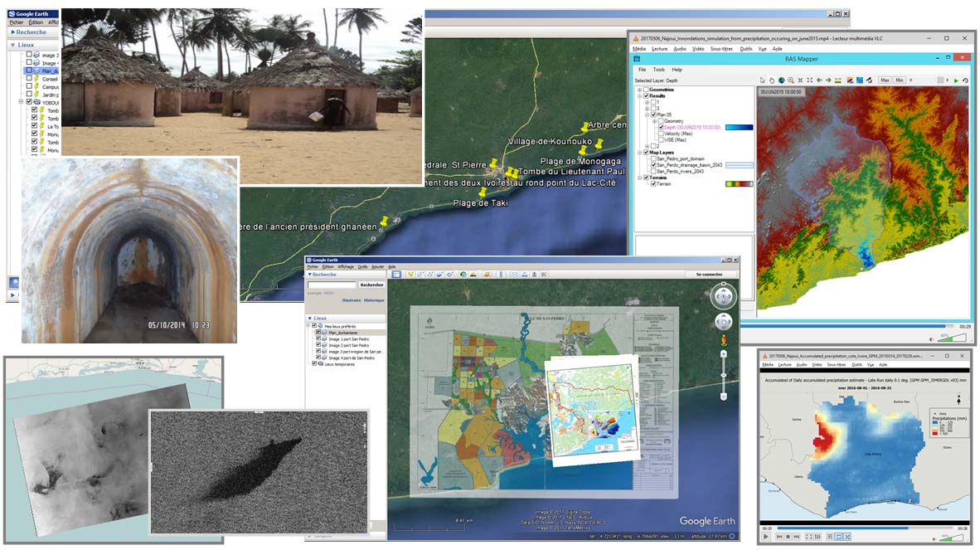The width and height of the screenshot is (980, 550).
Task: Select the arrow pointer tool in RAS Mapper
Action: (763, 80)
